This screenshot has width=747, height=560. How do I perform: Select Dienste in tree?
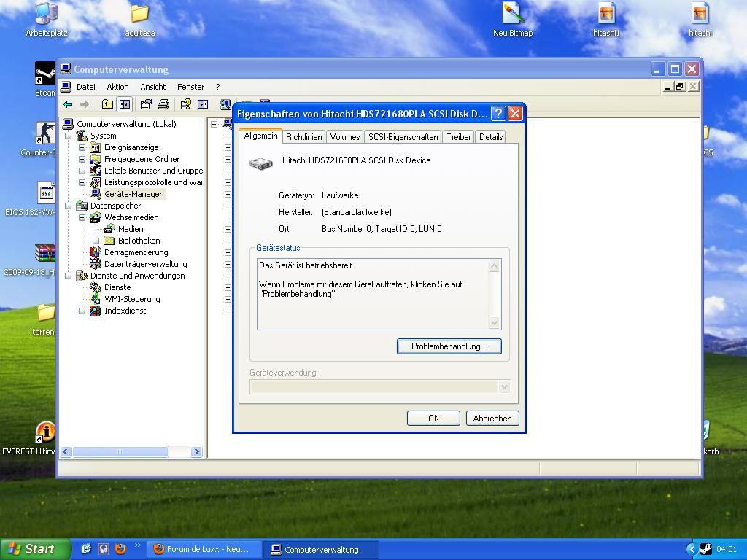pos(117,287)
